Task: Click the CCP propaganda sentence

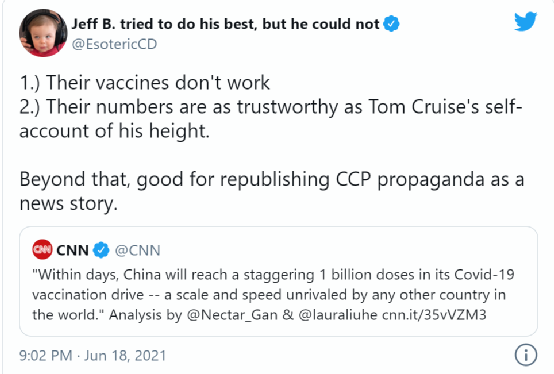Action: coord(271,191)
